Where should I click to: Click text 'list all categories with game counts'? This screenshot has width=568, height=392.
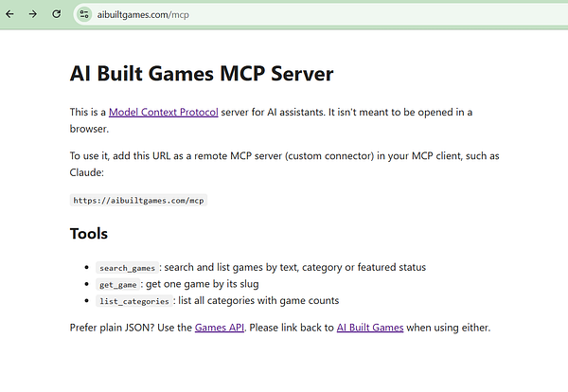(258, 300)
